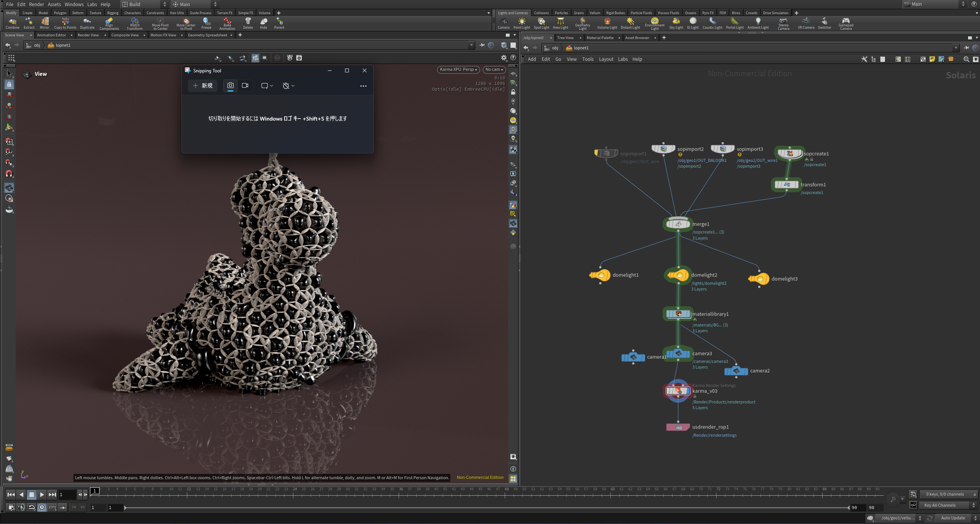
Task: Click the current frame number field
Action: [67, 495]
